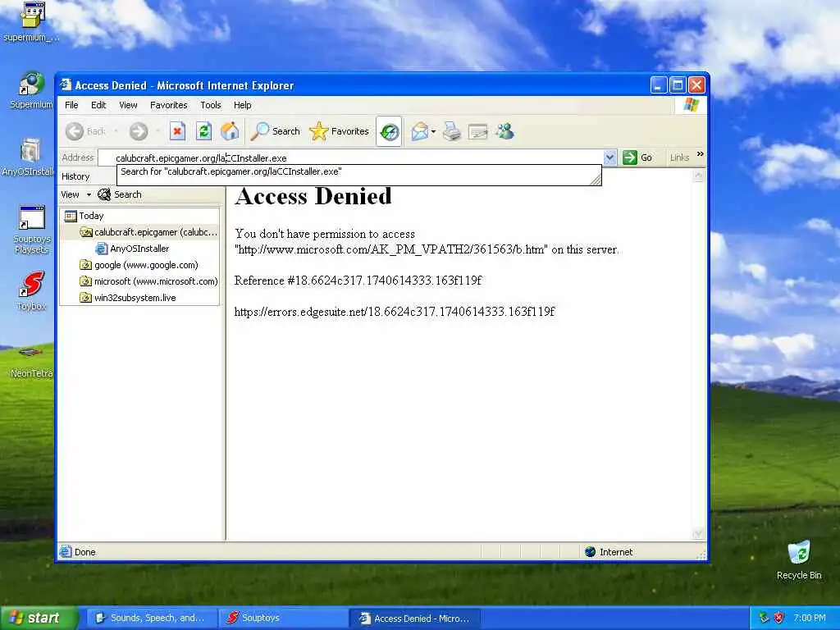Click the 7:00 PM tray clock
The height and width of the screenshot is (630, 840).
(x=810, y=618)
